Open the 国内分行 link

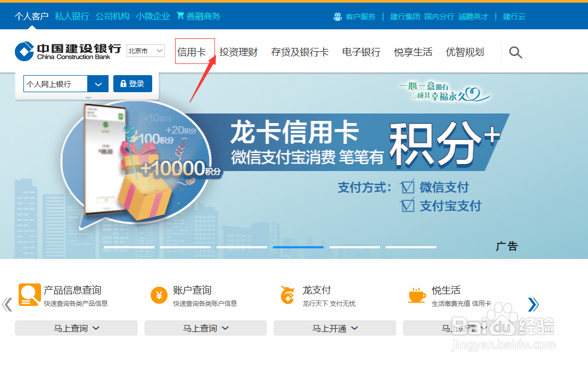(439, 17)
